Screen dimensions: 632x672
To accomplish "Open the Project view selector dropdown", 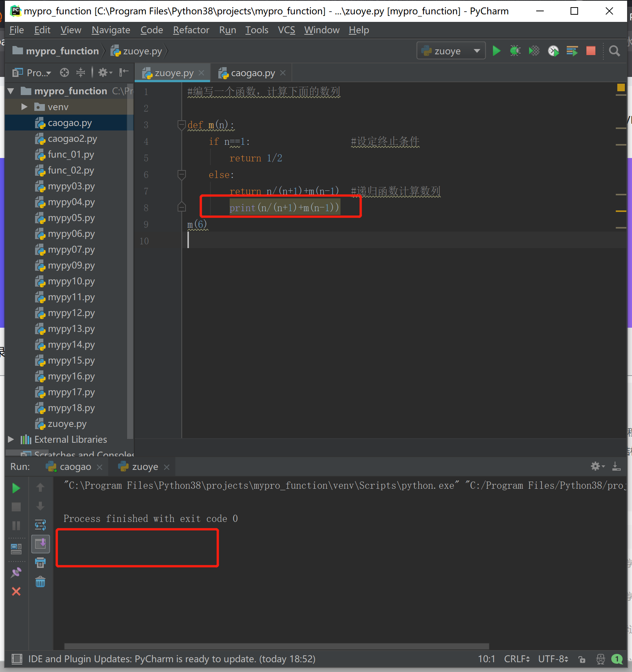I will pos(32,72).
